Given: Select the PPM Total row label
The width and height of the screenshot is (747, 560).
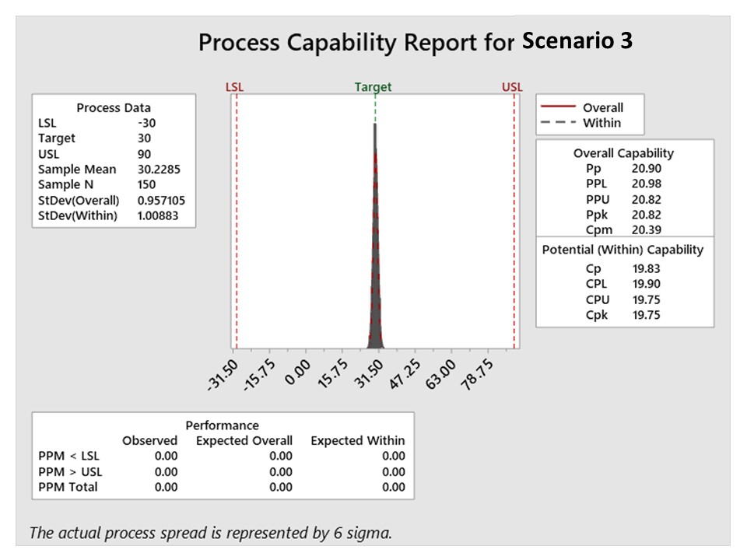Looking at the screenshot, I should (x=68, y=487).
